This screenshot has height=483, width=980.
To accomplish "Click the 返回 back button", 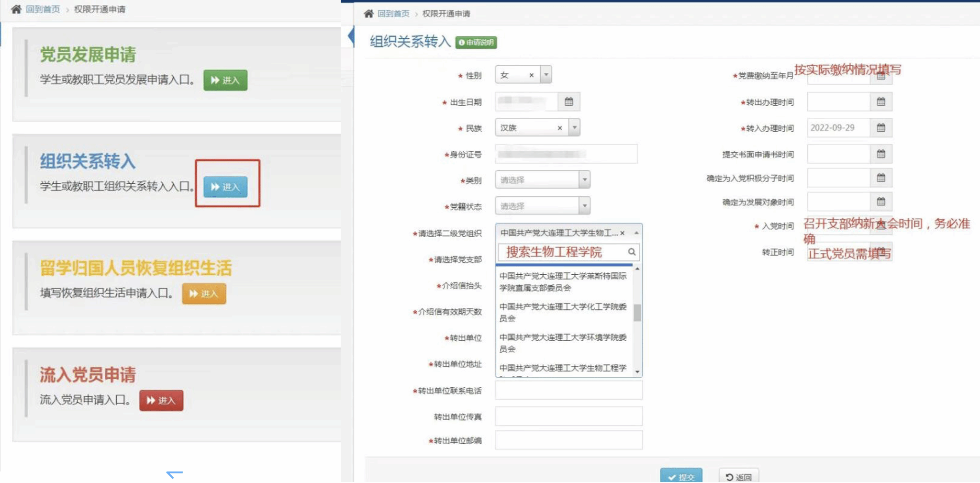I will [x=738, y=476].
